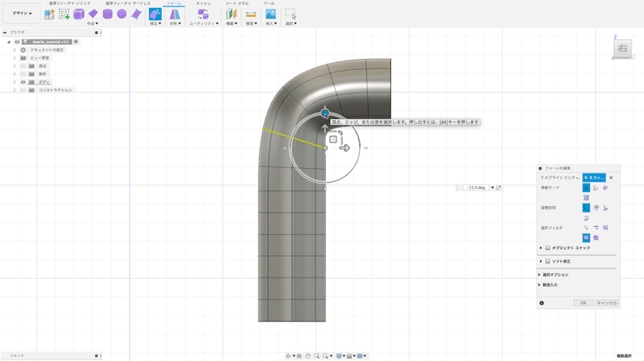Open the 修正 dropdown menu

tap(155, 23)
